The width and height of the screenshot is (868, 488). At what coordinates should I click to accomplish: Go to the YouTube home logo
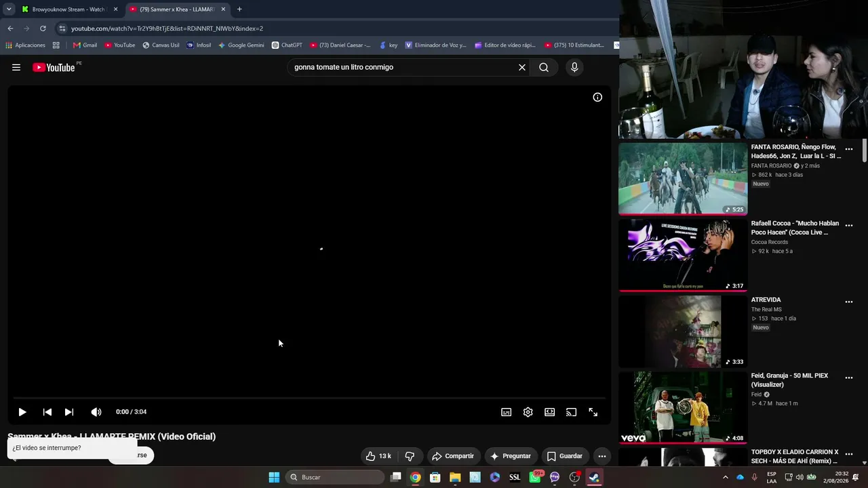click(54, 67)
